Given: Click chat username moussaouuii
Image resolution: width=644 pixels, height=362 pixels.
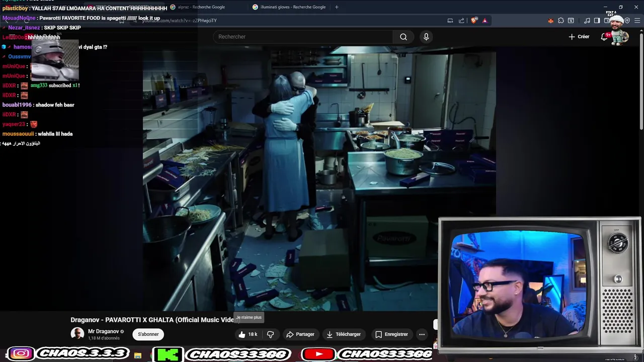Looking at the screenshot, I should pos(18,134).
